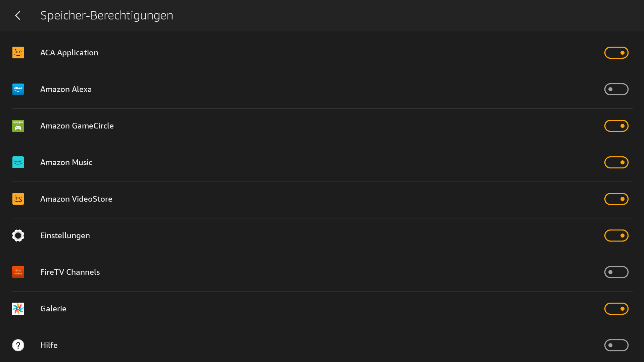Go back using the left arrow
Screen dimensions: 644x362
(x=18, y=15)
